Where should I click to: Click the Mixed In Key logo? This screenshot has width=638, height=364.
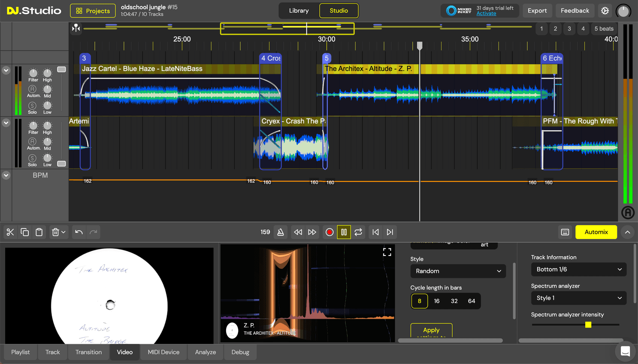459,11
